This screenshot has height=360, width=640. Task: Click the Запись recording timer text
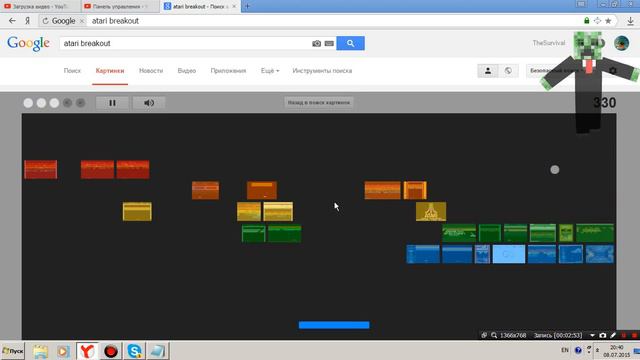click(558, 335)
